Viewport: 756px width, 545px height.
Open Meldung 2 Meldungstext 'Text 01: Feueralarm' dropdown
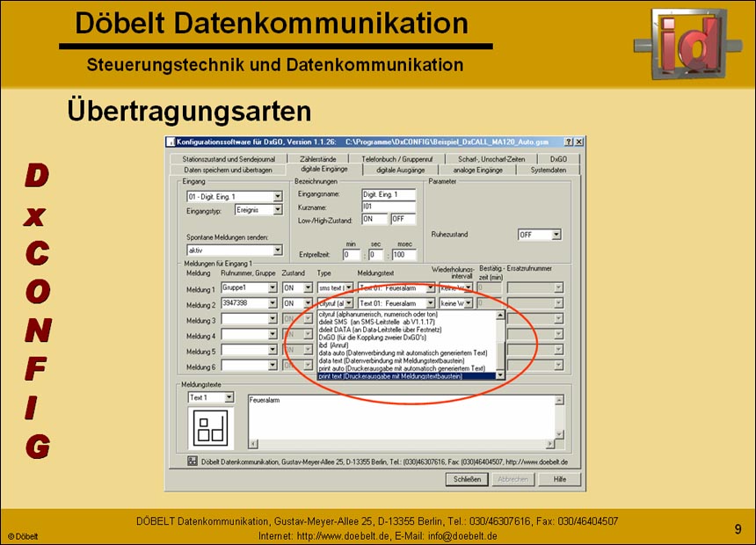click(430, 303)
